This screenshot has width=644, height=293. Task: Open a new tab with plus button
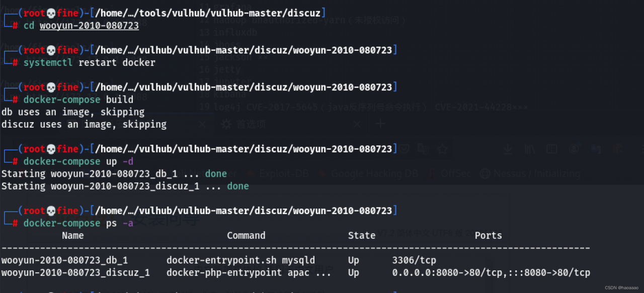point(380,124)
